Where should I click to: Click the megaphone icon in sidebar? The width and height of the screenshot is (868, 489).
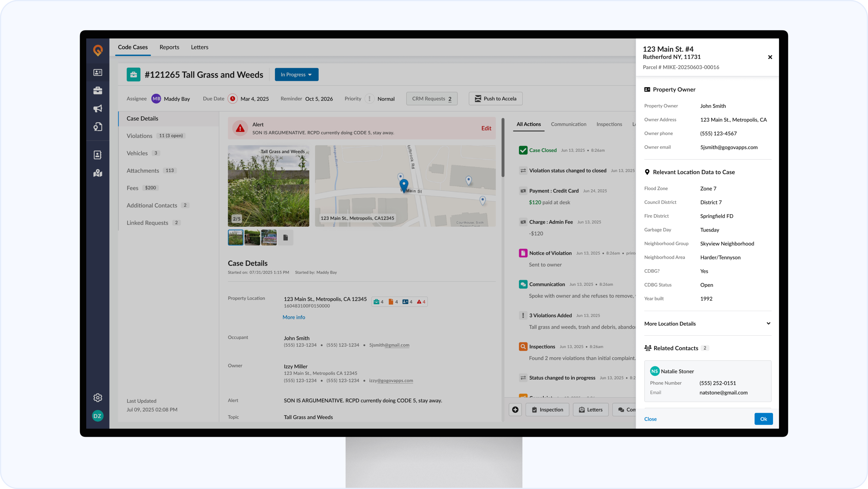tap(98, 108)
